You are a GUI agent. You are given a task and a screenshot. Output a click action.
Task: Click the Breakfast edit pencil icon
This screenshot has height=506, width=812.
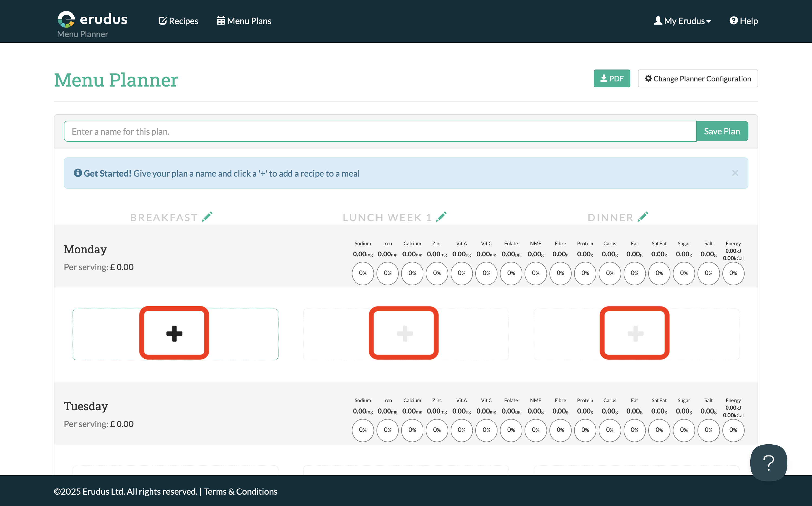click(x=207, y=217)
